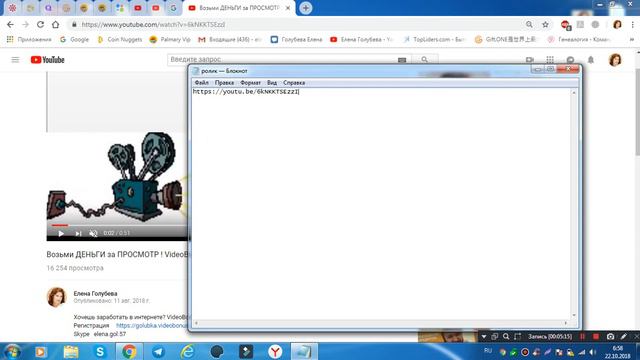Open the Формат menu in Notepad
The image size is (640, 360).
250,82
